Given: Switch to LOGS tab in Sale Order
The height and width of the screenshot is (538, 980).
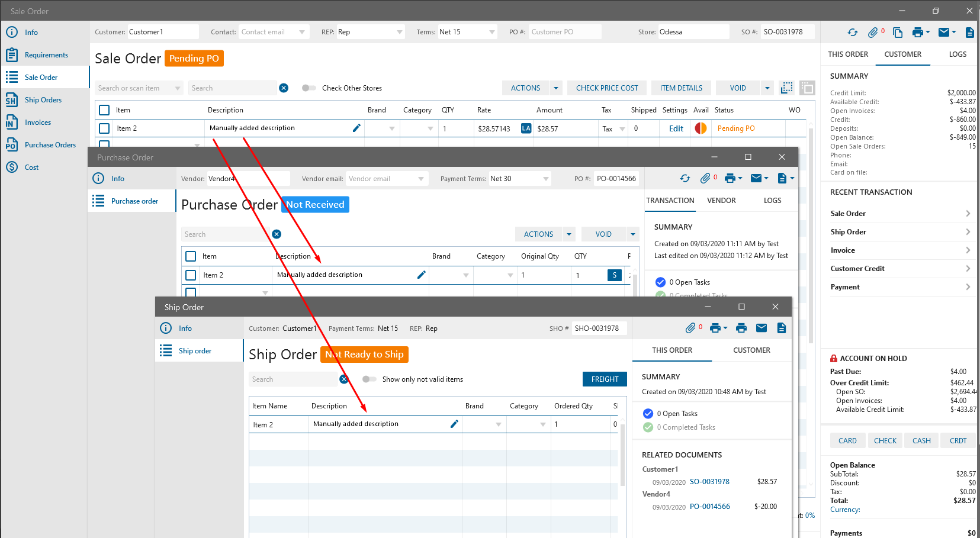Looking at the screenshot, I should (957, 54).
